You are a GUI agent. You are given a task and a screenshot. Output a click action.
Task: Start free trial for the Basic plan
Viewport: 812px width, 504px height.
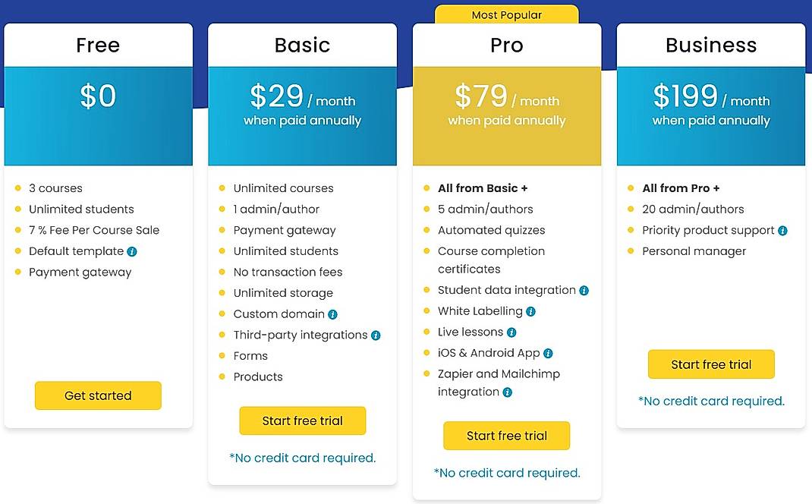pyautogui.click(x=302, y=421)
